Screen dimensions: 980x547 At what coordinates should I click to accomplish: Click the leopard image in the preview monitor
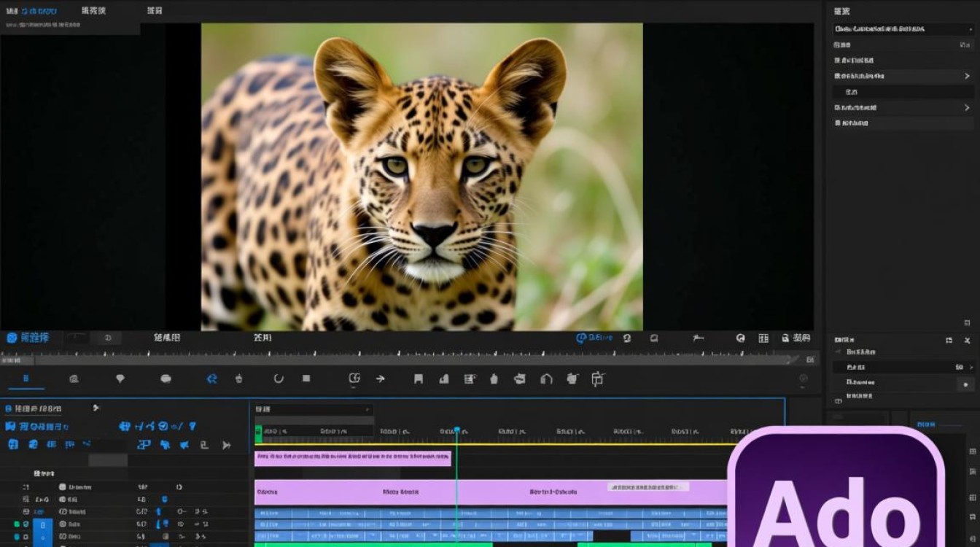click(x=422, y=176)
